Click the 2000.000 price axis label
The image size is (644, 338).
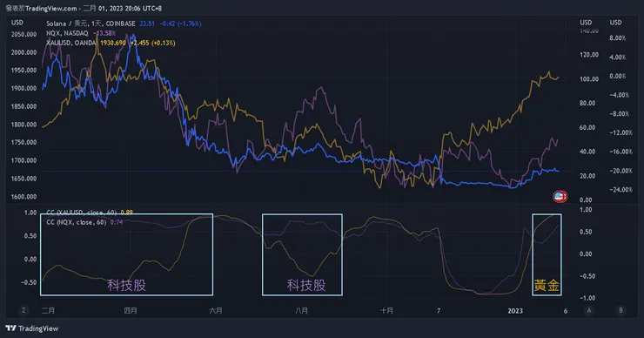tap(23, 52)
